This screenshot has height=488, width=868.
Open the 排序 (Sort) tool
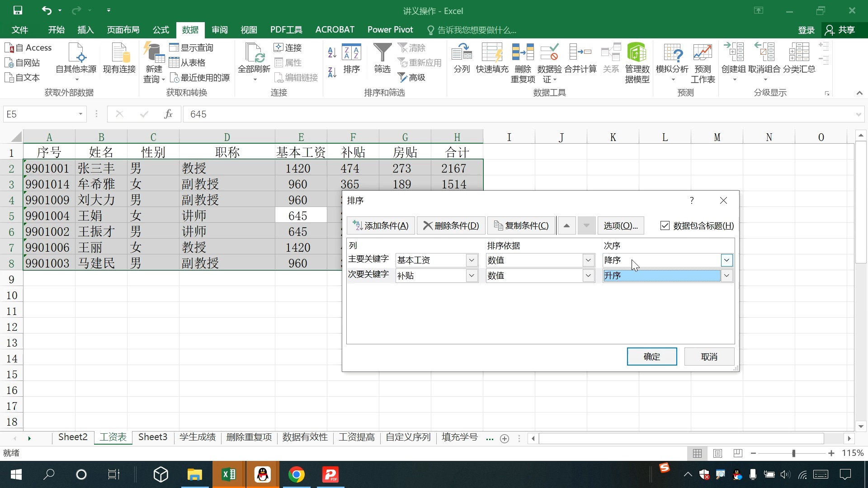point(352,61)
